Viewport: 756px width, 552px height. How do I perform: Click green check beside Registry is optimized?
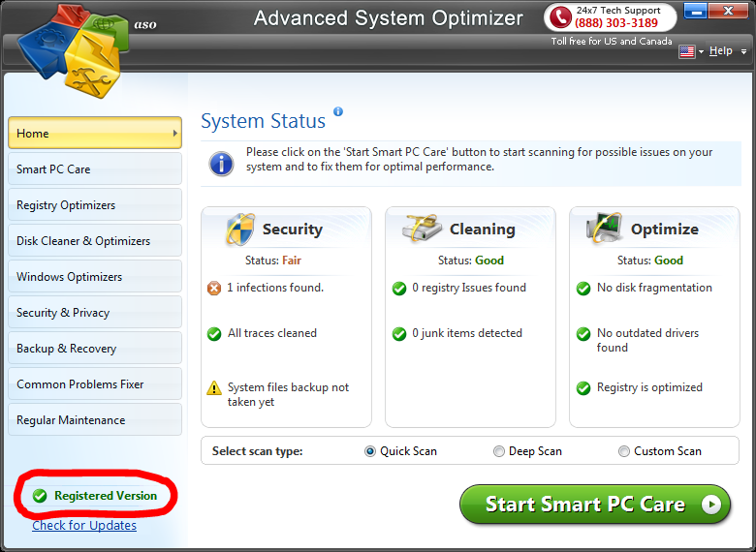coord(583,387)
